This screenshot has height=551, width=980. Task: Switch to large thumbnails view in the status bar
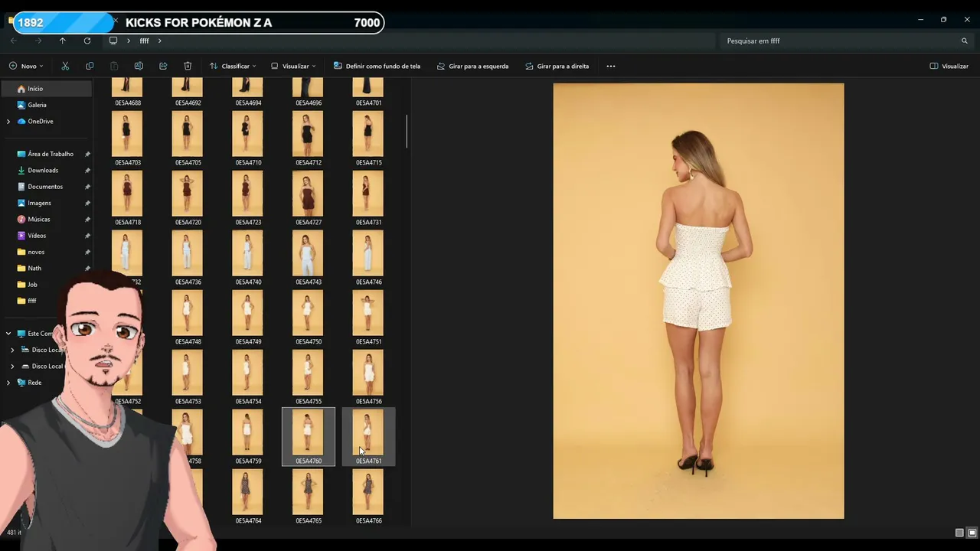(972, 533)
